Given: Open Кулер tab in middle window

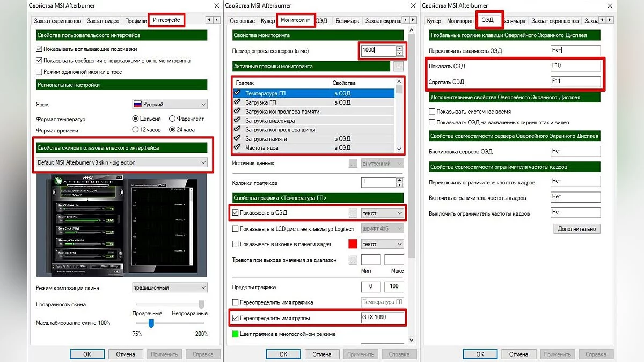Looking at the screenshot, I should [x=268, y=21].
